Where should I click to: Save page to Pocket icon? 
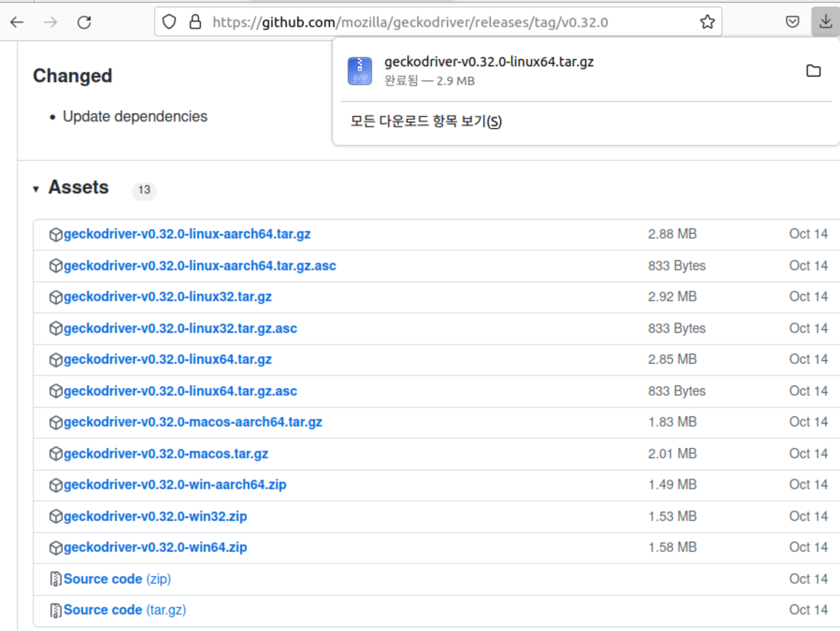tap(793, 22)
